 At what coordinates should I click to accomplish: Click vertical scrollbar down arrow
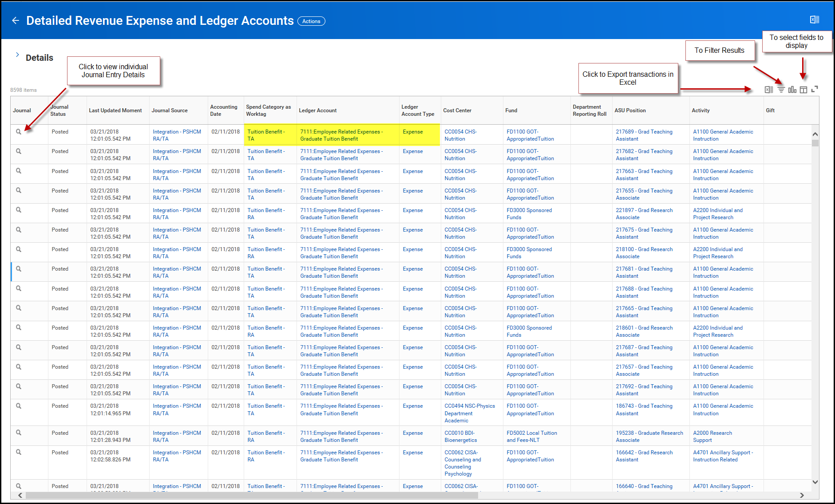(x=815, y=482)
